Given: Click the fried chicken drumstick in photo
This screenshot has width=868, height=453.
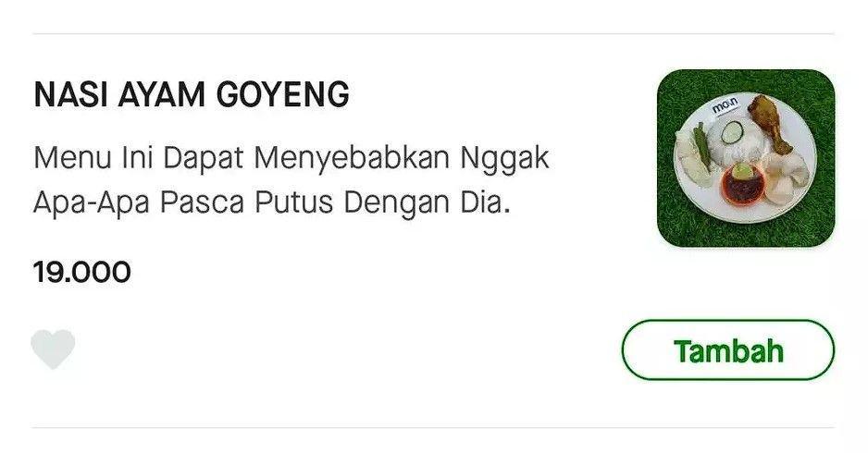Looking at the screenshot, I should (770, 124).
